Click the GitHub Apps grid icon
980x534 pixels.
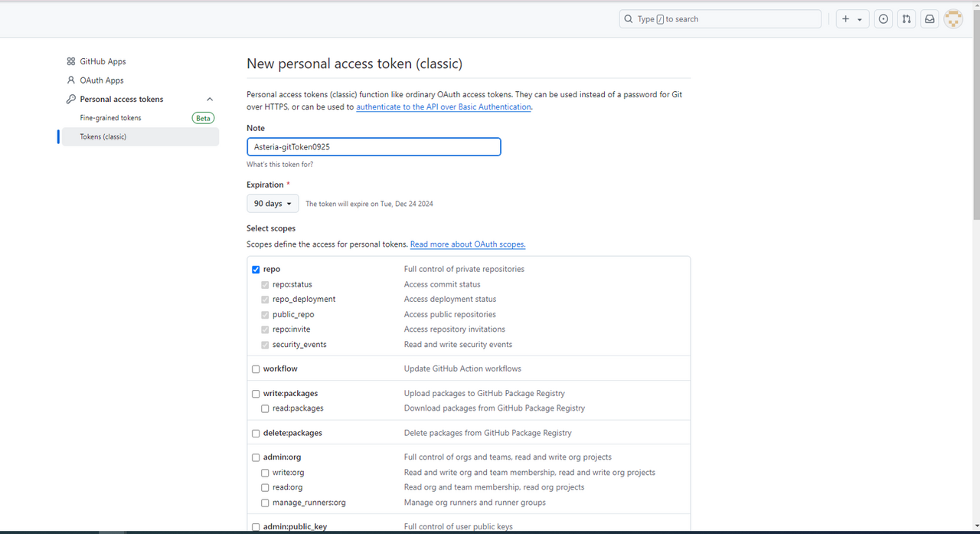[71, 61]
